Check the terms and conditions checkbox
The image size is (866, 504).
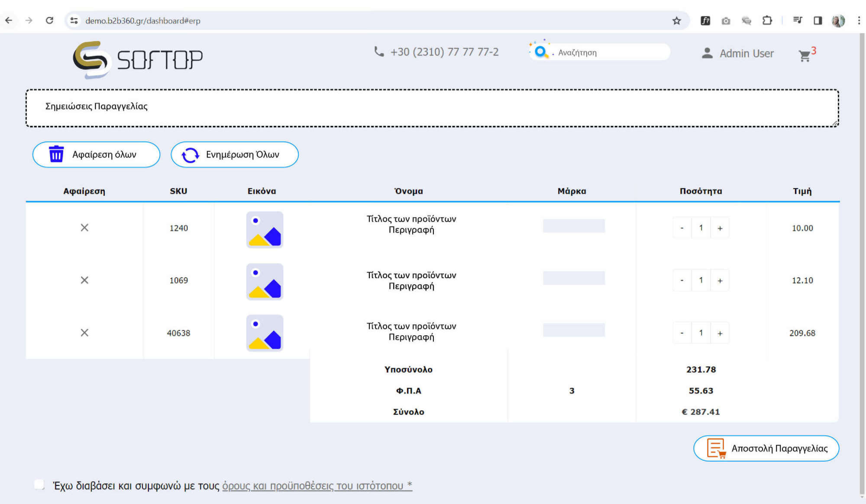(x=39, y=485)
